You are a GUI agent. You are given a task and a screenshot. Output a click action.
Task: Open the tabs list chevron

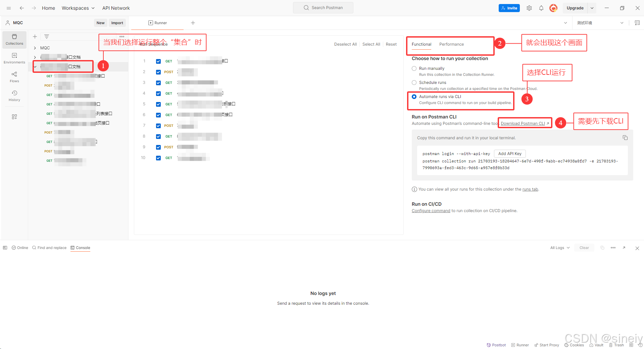coord(565,23)
